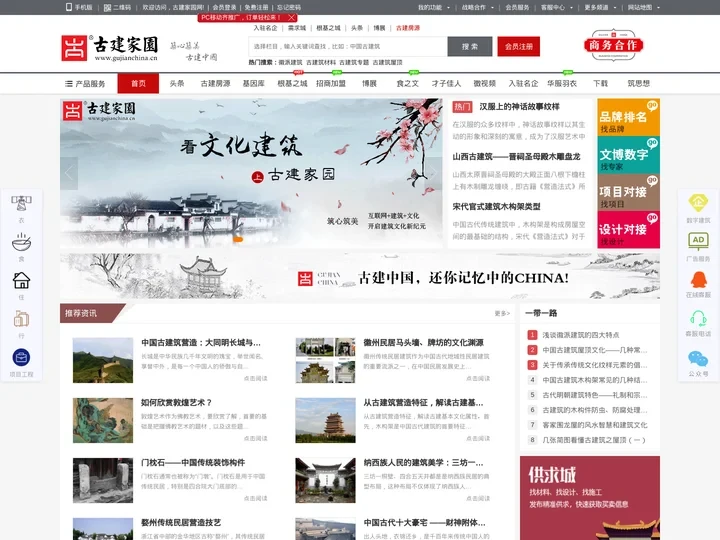Open the 住 house icon in left sidebar
Viewport: 720px width, 540px height.
click(x=21, y=280)
